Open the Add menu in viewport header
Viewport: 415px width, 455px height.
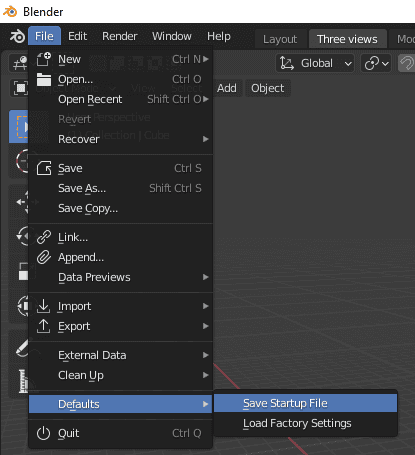pos(227,88)
